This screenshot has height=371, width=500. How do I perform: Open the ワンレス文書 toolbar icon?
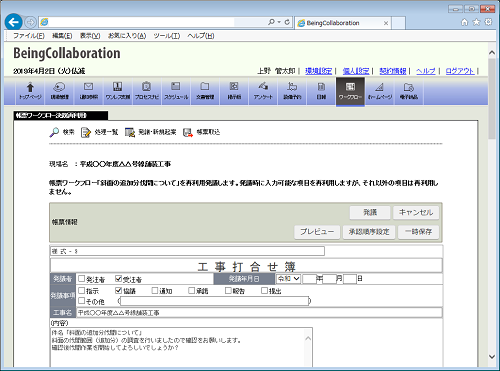tap(117, 91)
